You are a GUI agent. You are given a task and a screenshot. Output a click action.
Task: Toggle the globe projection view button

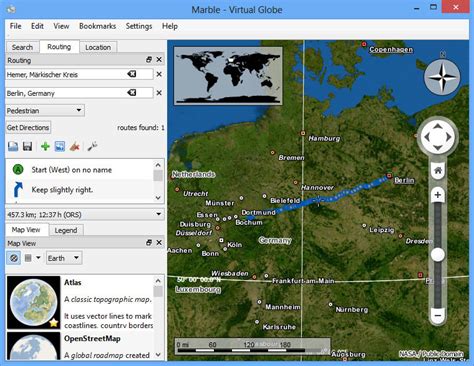tap(14, 258)
